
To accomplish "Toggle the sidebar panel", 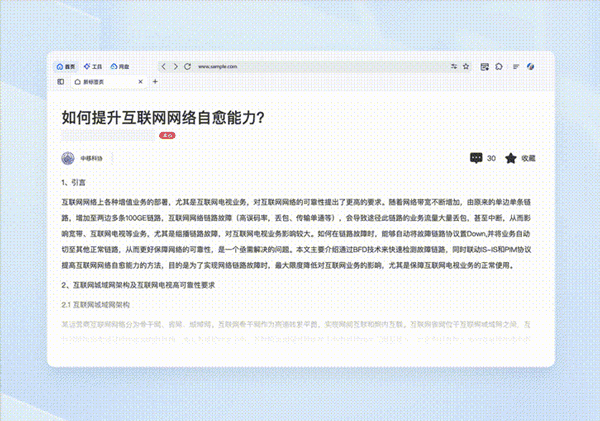I will 61,81.
